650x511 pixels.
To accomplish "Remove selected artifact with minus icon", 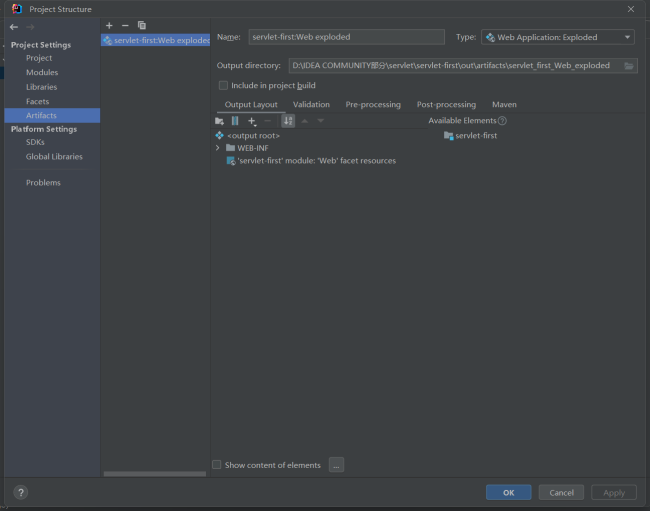I will point(125,26).
